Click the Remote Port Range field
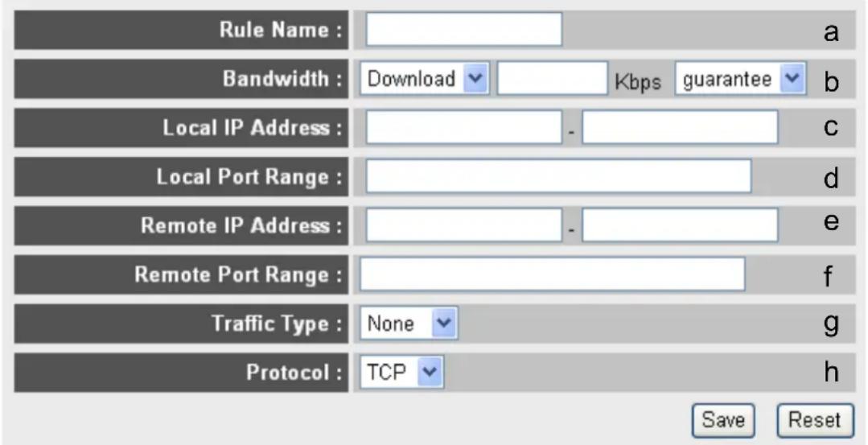This screenshot has width=868, height=445. pos(552,274)
